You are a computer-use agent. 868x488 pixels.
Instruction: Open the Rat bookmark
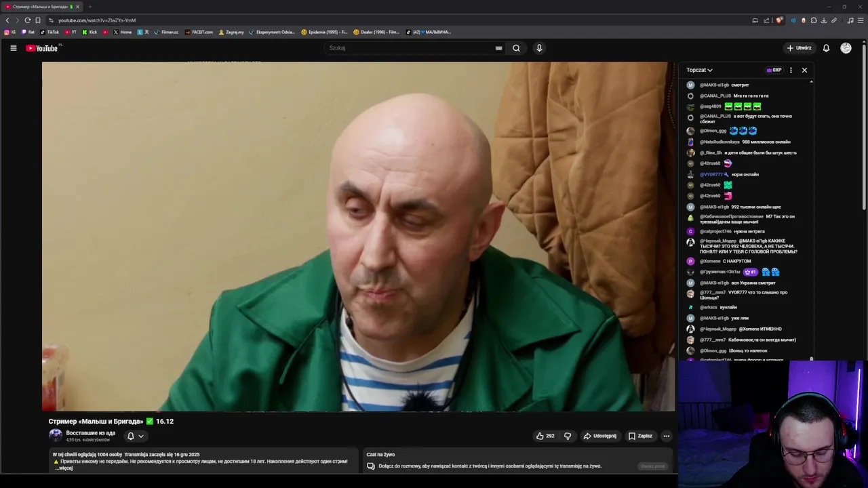[28, 32]
